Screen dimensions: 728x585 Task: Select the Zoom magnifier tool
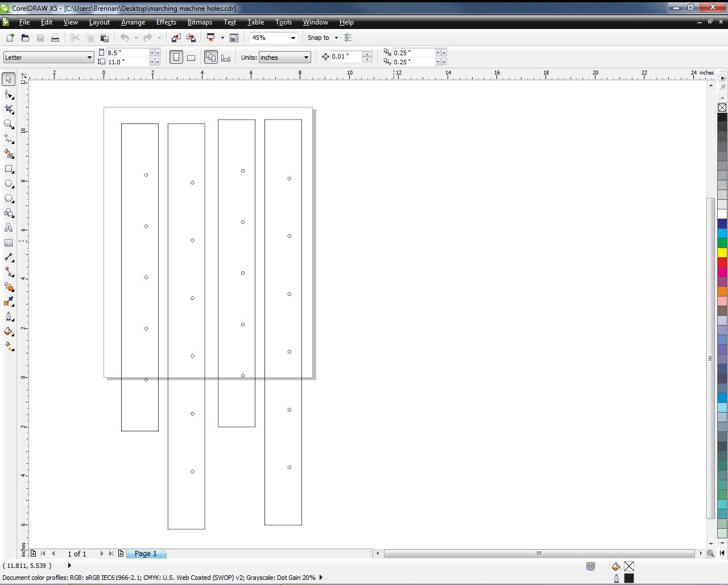tap(9, 124)
